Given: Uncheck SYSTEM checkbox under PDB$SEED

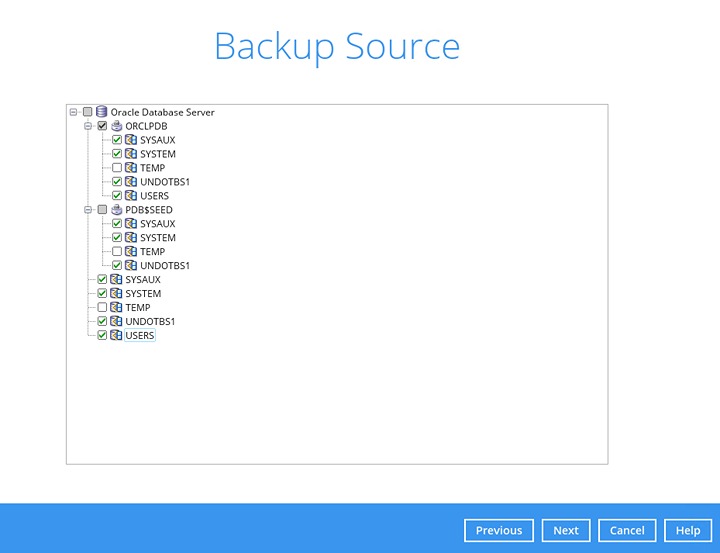Looking at the screenshot, I should pos(117,237).
